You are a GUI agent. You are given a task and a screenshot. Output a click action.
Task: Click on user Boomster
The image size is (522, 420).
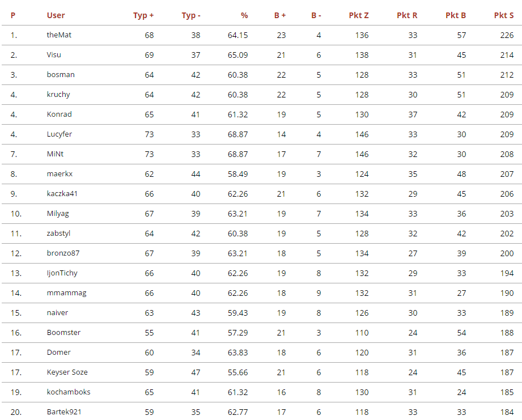tap(63, 333)
